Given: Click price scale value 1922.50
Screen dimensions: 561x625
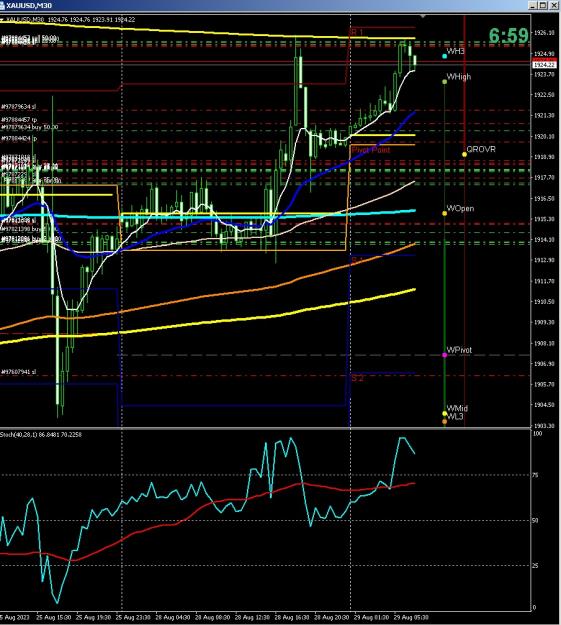Looking at the screenshot, I should tap(544, 95).
